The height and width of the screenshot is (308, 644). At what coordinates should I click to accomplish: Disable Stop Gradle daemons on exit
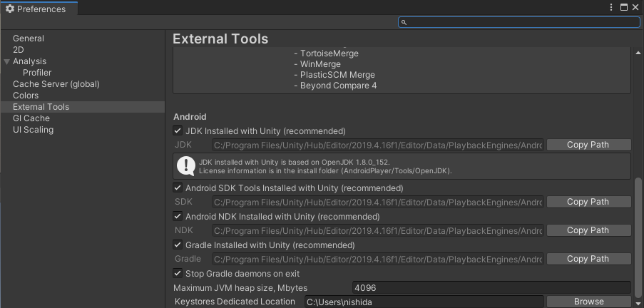tap(178, 274)
